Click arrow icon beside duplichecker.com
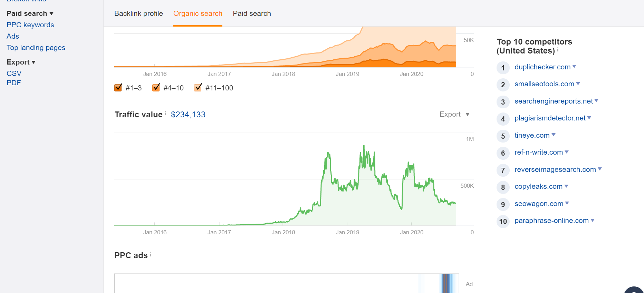This screenshot has width=644, height=293. click(x=574, y=67)
